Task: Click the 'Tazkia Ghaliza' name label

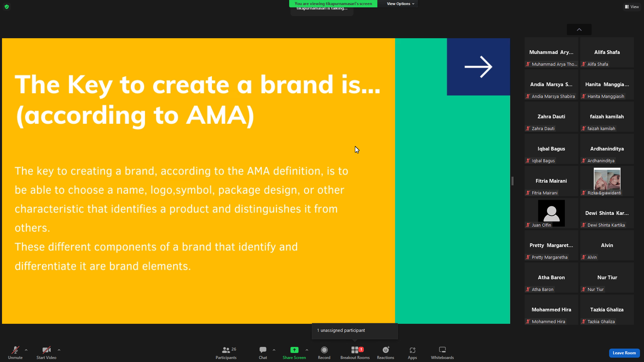Action: pos(601,321)
